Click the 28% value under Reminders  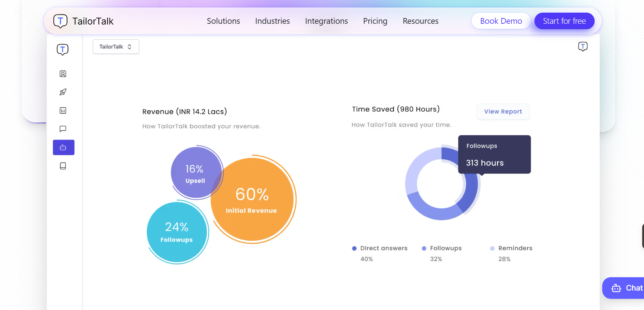505,259
